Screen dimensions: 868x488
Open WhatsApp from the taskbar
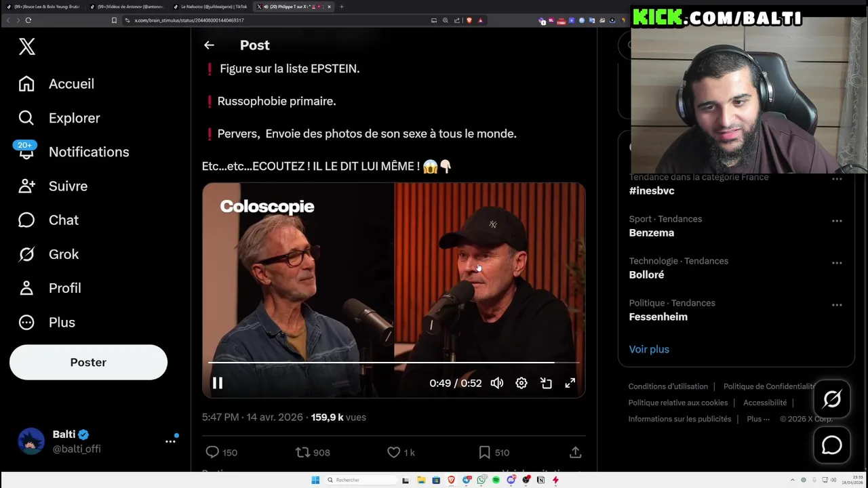(x=481, y=480)
